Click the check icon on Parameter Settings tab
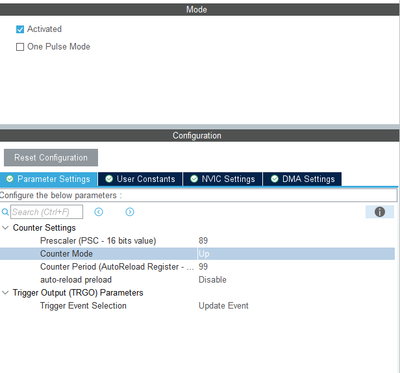This screenshot has height=373, width=400. 10,179
